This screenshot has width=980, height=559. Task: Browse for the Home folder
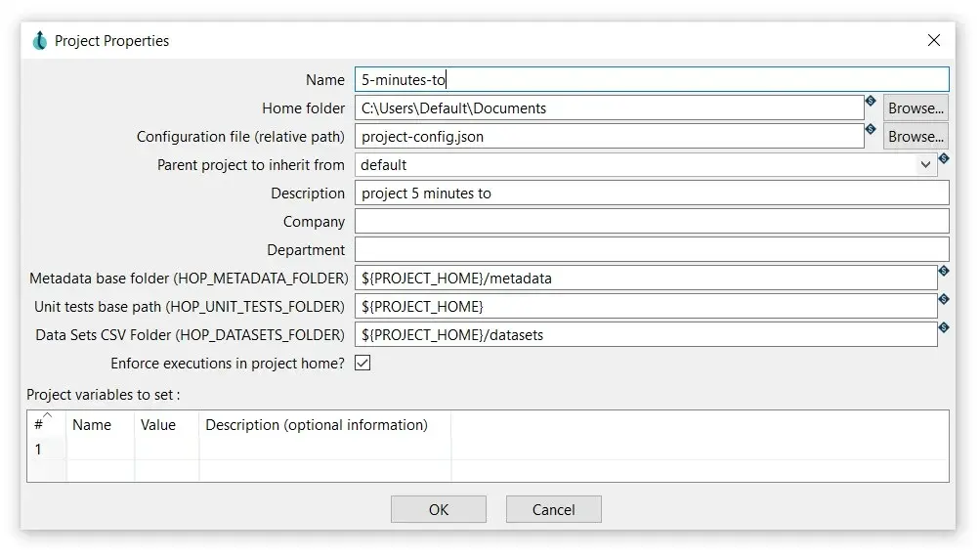pyautogui.click(x=916, y=108)
